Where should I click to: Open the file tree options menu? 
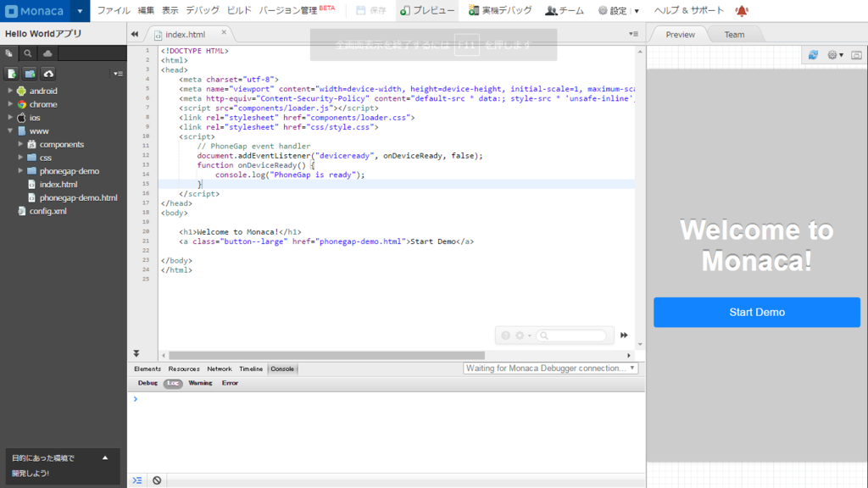[118, 74]
